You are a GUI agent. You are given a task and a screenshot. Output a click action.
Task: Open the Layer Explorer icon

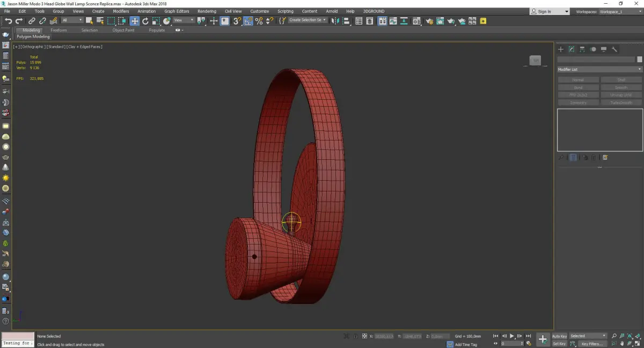click(x=370, y=21)
